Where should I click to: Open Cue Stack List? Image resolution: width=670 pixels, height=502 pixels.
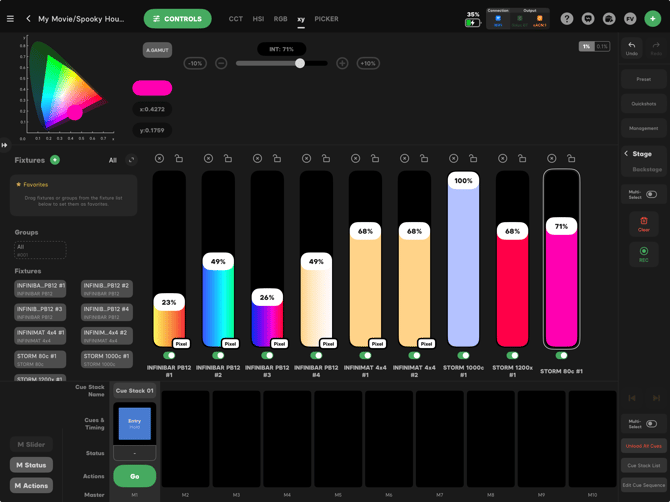[x=644, y=466]
